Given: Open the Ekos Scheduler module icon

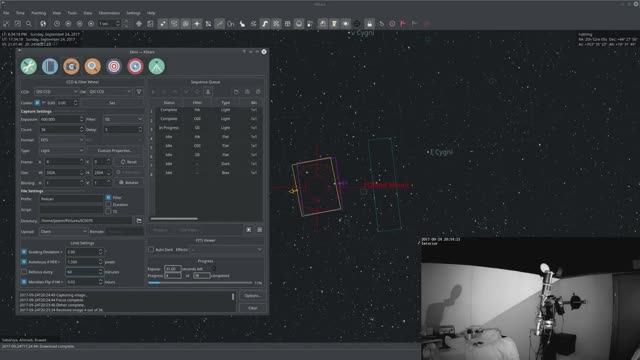Looking at the screenshot, I should pyautogui.click(x=50, y=66).
